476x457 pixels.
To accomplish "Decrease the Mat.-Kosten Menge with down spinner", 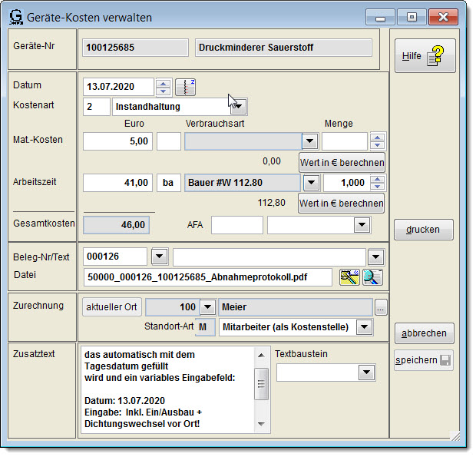I will [x=377, y=145].
